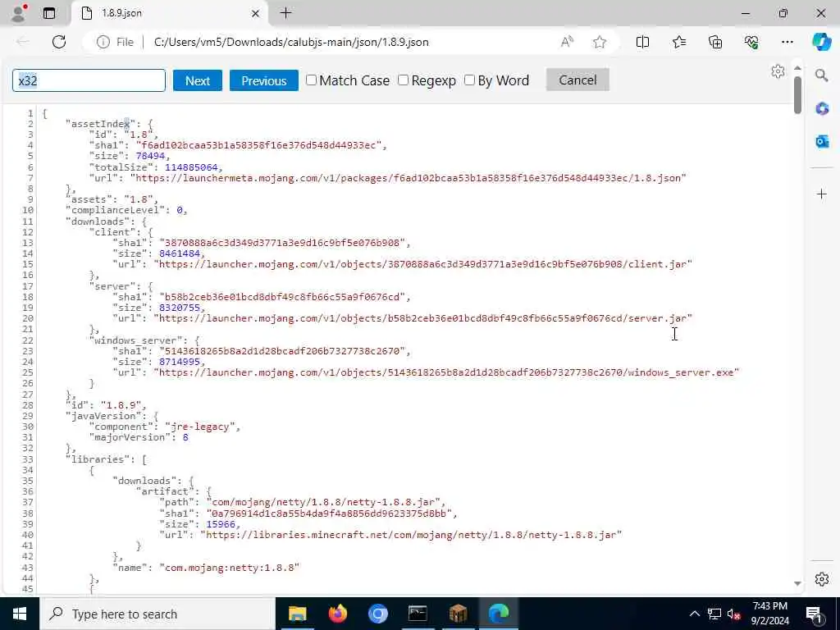840x630 pixels.
Task: Open sidebar search magnifier icon
Action: pos(821,75)
